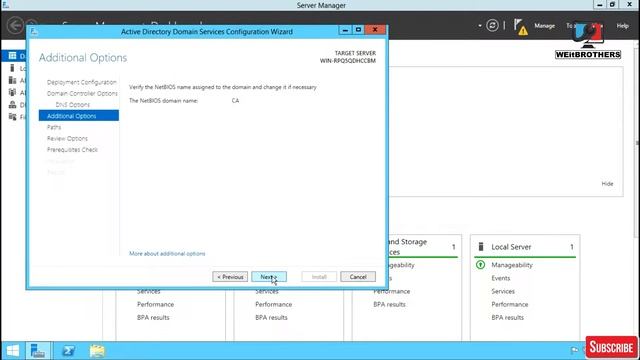The image size is (640, 360).
Task: Open Local Server BPA results
Action: click(507, 317)
